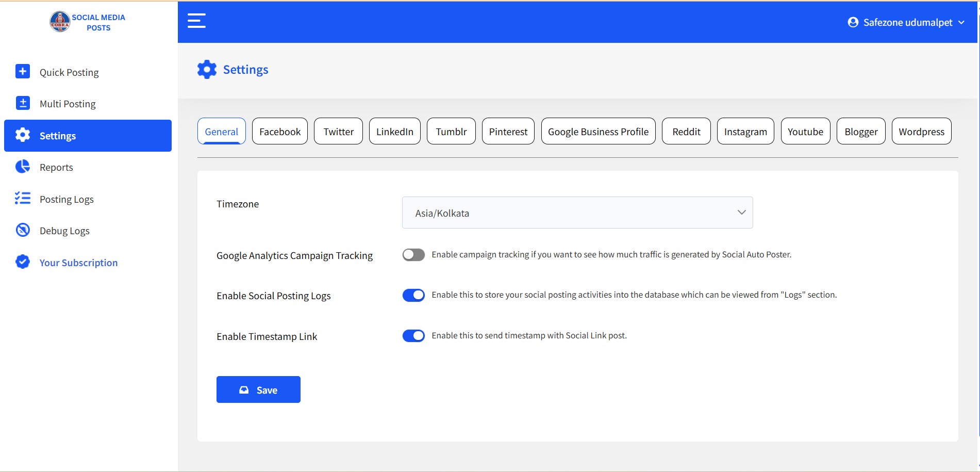This screenshot has height=472, width=980.
Task: Switch to the Facebook settings tab
Action: [279, 132]
